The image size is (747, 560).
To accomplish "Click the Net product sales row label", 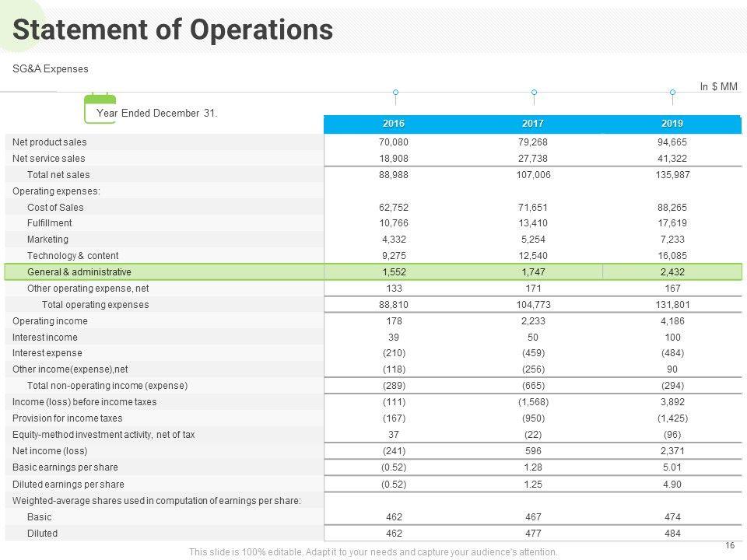I will click(x=50, y=142).
